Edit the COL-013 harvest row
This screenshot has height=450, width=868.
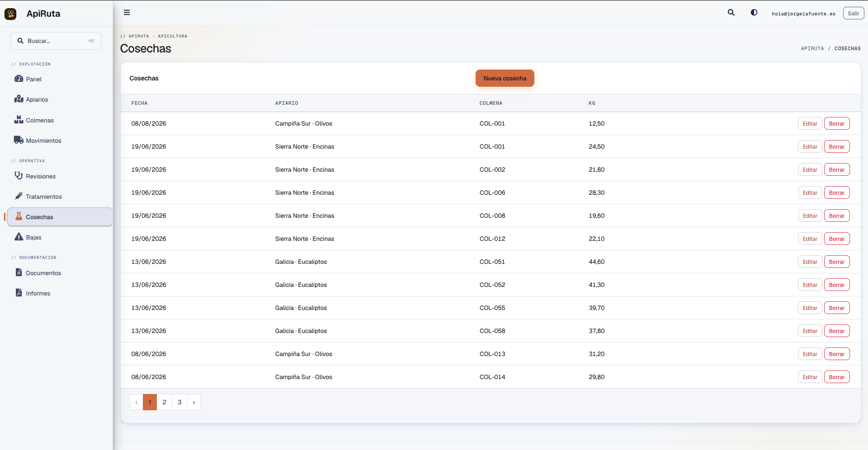coord(810,354)
